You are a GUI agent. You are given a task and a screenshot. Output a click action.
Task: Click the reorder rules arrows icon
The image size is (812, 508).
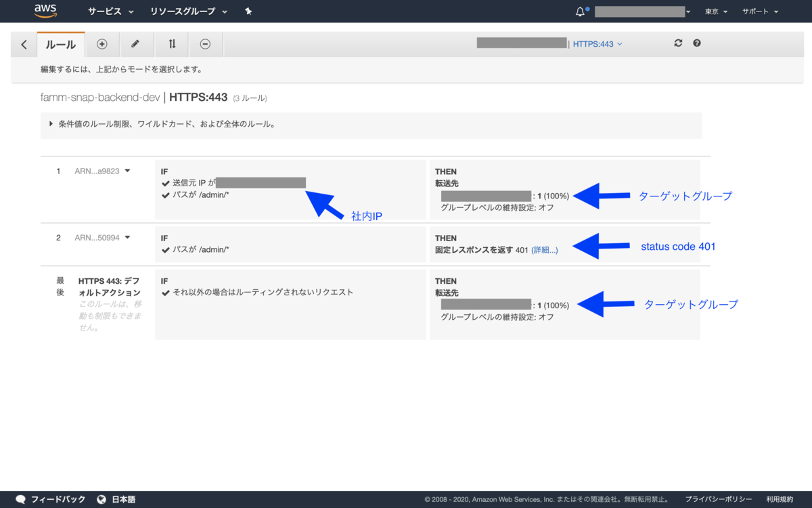pos(171,44)
